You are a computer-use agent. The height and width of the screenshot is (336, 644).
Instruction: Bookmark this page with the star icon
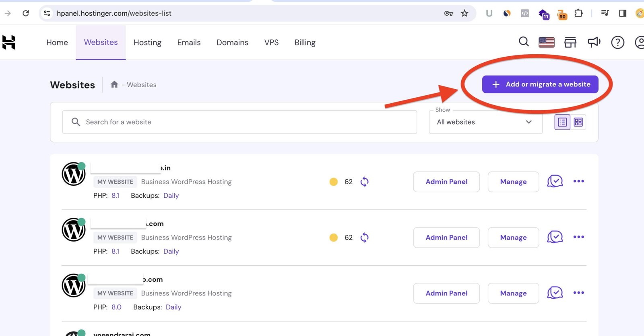464,13
